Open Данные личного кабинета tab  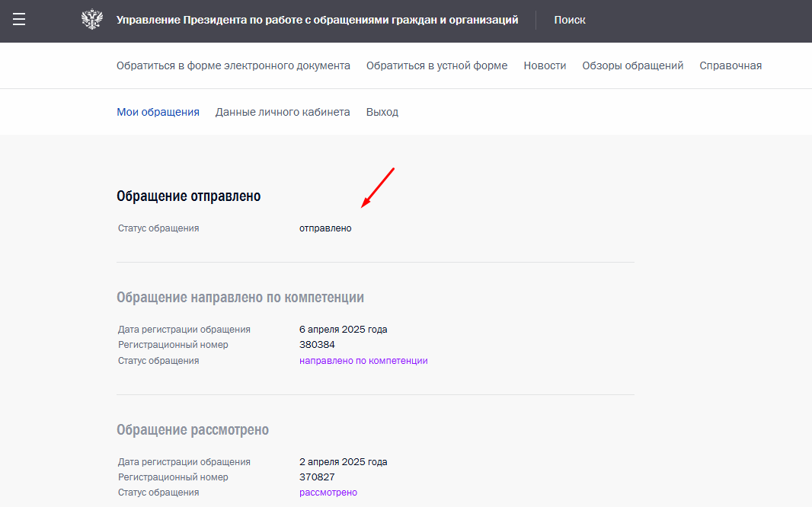[x=283, y=112]
